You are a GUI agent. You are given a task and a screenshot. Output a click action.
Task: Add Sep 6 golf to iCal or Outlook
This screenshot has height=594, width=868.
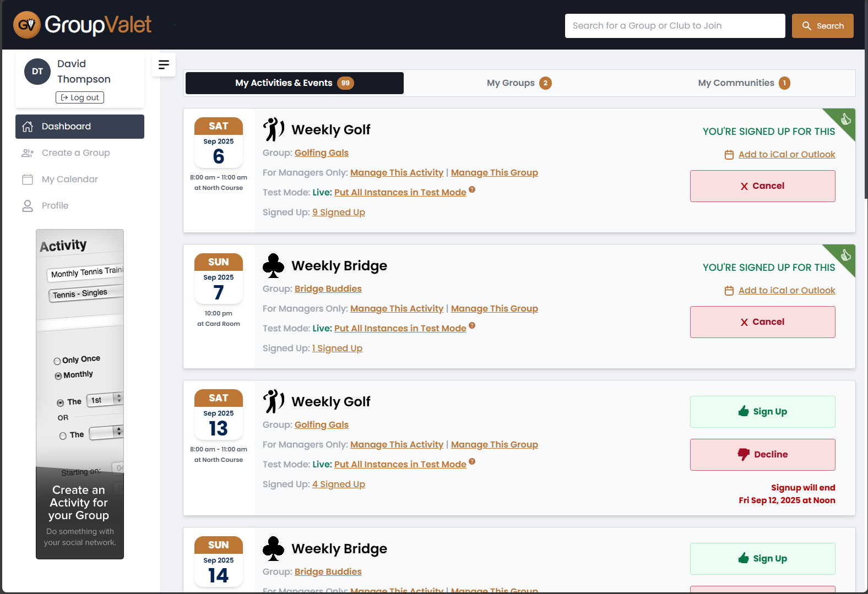pos(786,155)
